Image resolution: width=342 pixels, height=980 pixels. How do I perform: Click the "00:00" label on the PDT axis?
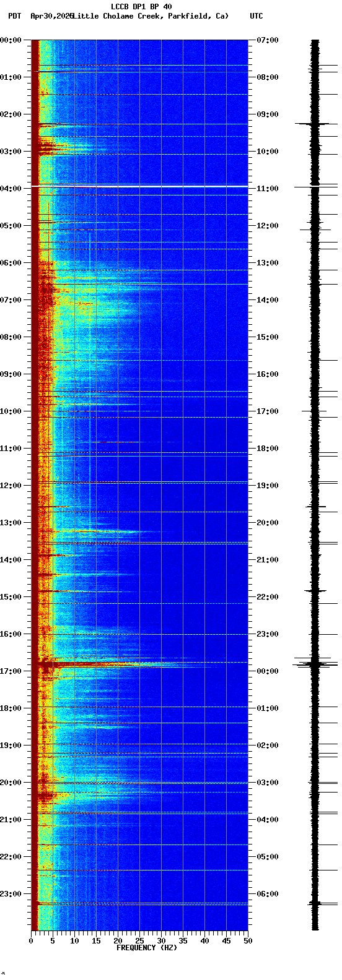(11, 40)
